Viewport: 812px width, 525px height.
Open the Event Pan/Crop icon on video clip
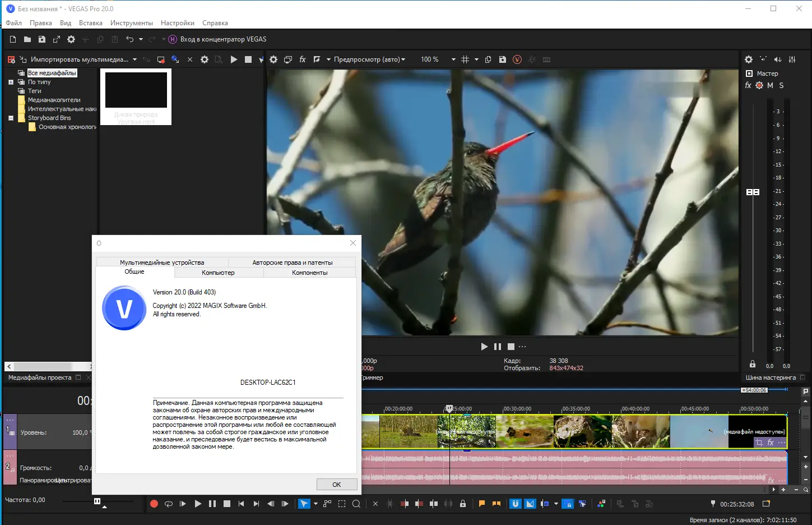point(759,443)
